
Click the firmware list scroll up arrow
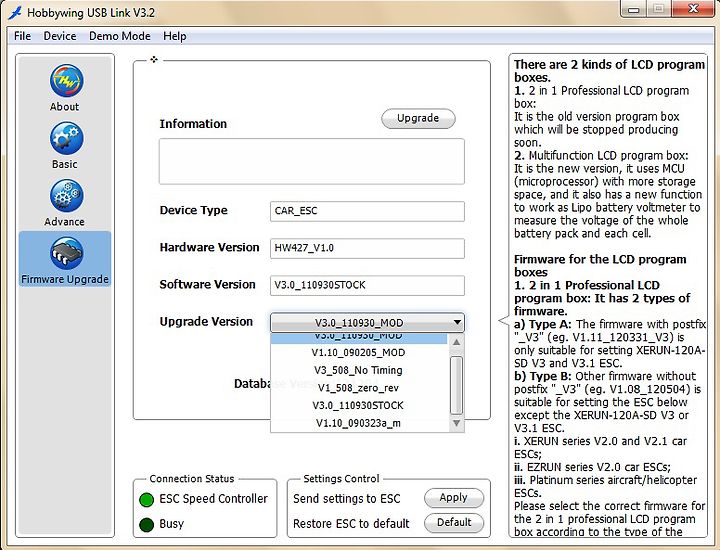click(x=456, y=342)
